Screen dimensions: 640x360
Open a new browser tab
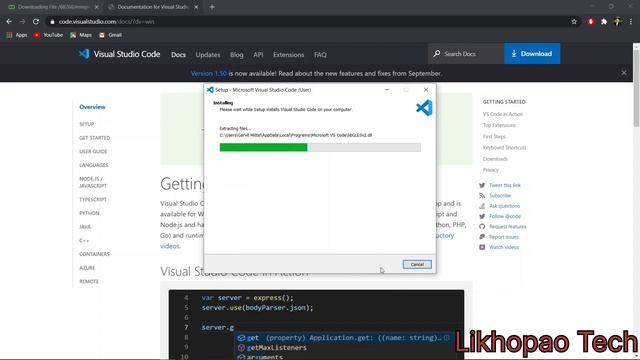pos(212,7)
